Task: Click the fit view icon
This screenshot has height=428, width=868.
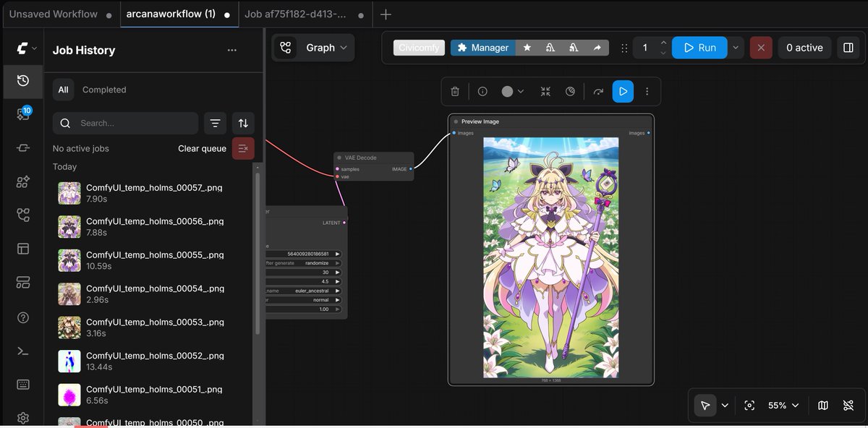Action: coord(749,406)
